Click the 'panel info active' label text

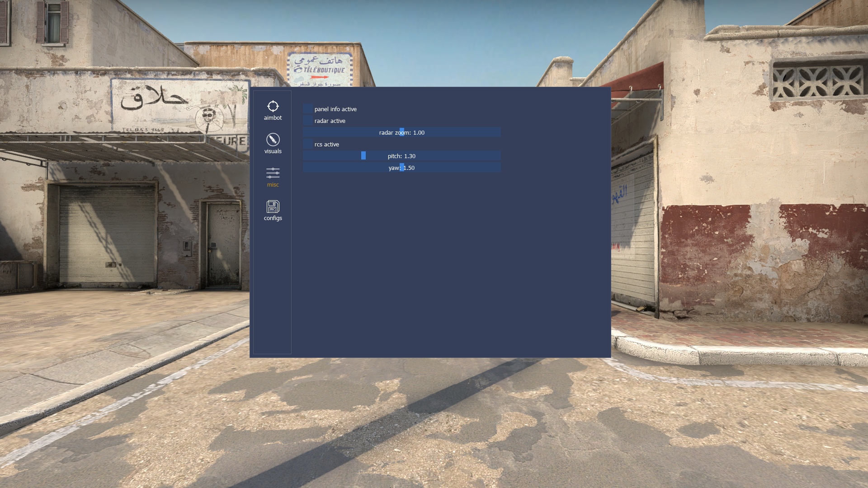335,109
